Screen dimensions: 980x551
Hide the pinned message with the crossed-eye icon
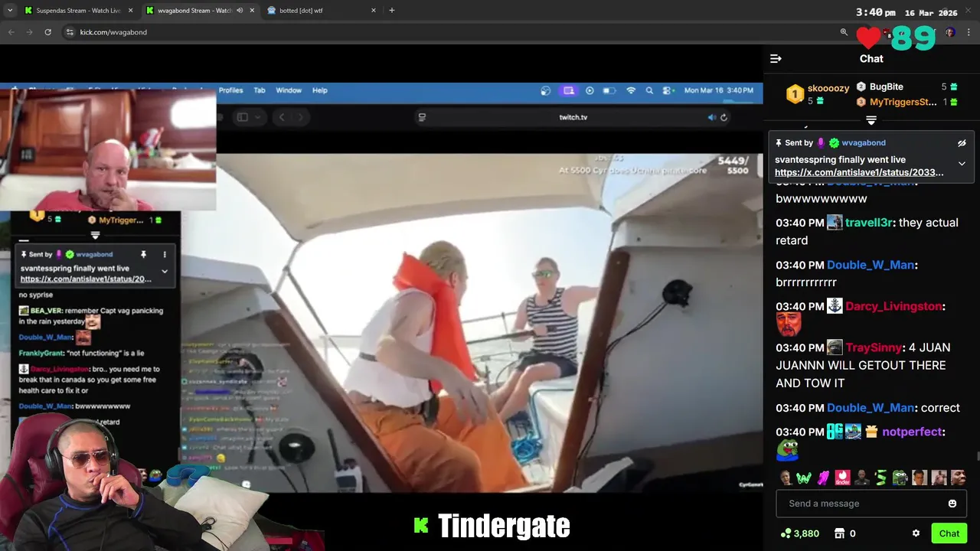coord(962,143)
